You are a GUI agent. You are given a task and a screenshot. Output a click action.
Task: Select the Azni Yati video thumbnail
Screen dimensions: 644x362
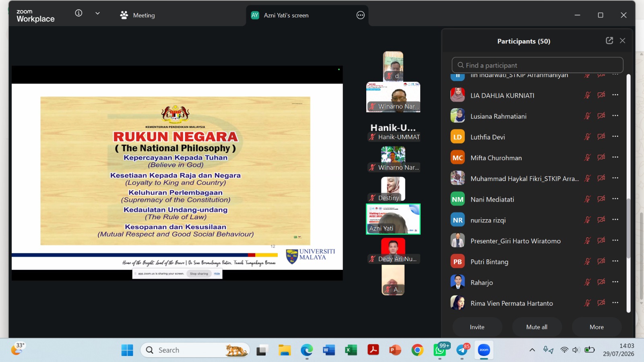tap(393, 219)
